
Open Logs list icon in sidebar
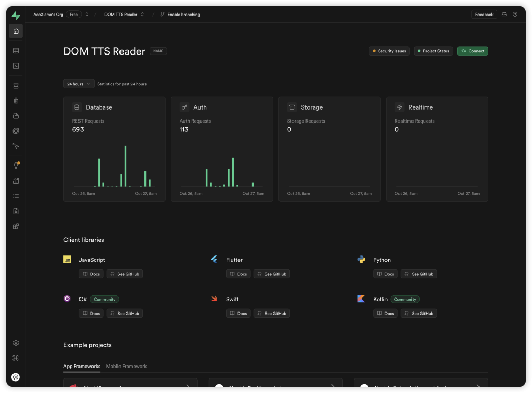pos(16,196)
